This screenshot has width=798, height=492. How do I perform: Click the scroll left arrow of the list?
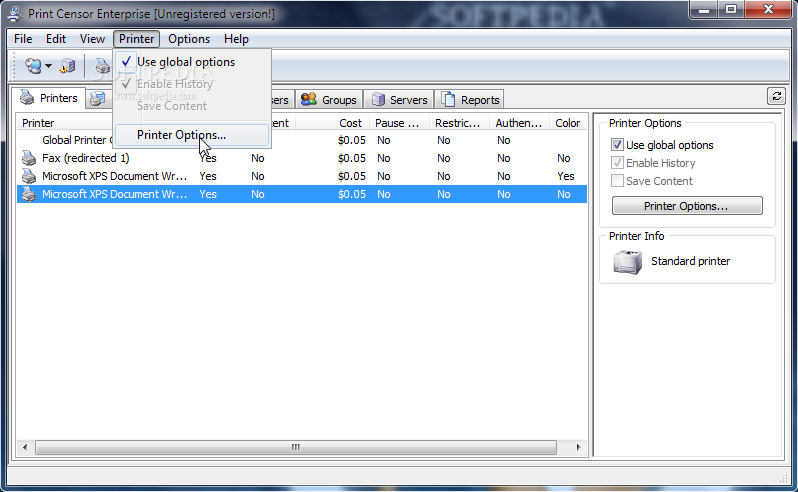25,447
